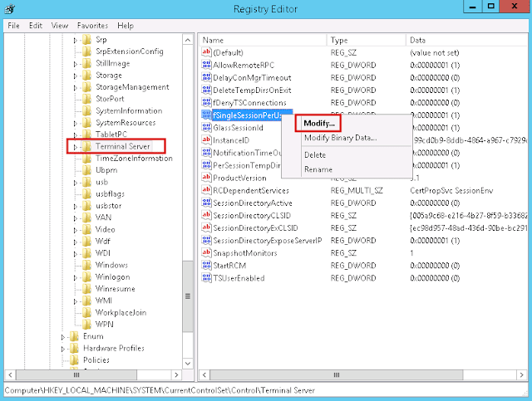Image resolution: width=532 pixels, height=401 pixels.
Task: Choose Delete in the context menu
Action: [315, 155]
